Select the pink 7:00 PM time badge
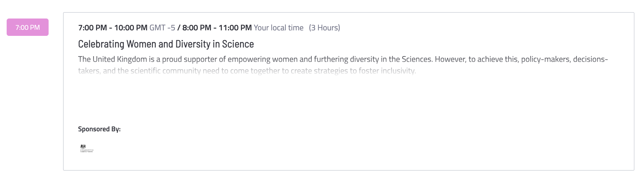The height and width of the screenshot is (188, 644). [x=27, y=27]
